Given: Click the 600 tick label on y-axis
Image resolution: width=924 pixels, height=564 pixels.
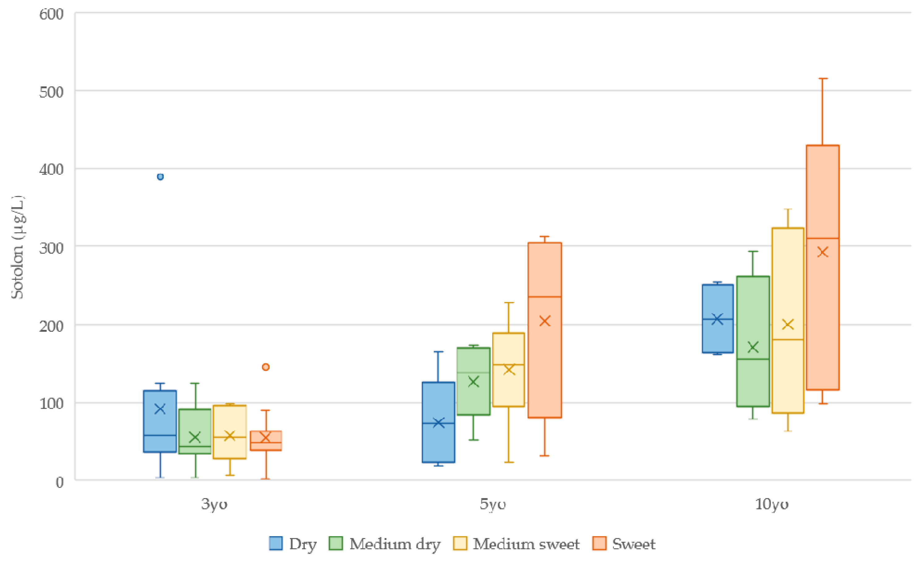Looking at the screenshot, I should pyautogui.click(x=51, y=14).
